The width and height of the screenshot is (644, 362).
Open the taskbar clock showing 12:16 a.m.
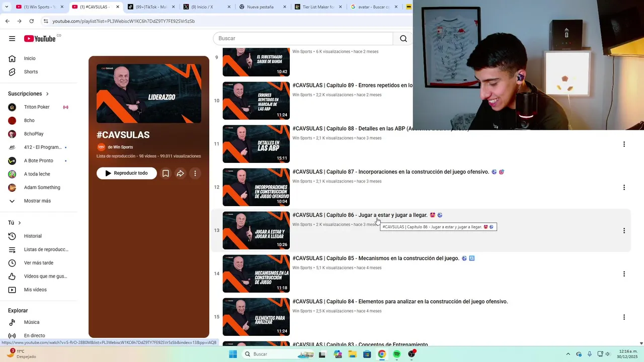pos(626,354)
